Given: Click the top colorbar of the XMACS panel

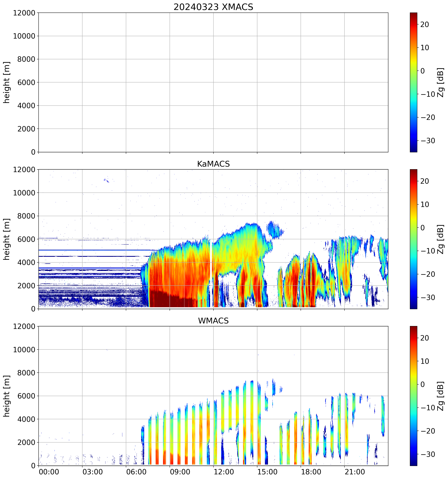Looking at the screenshot, I should [413, 82].
